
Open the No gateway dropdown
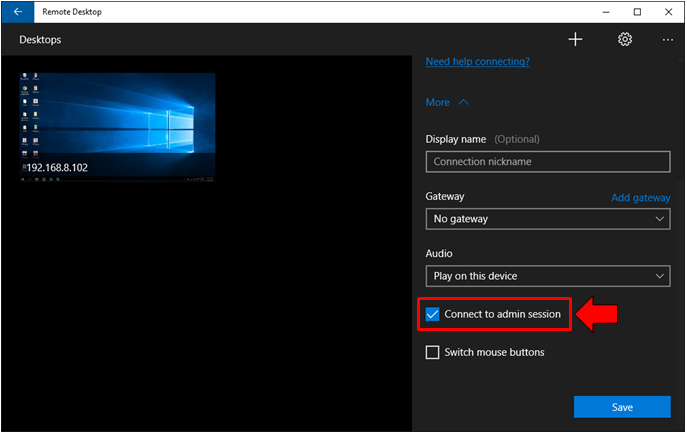pos(548,219)
